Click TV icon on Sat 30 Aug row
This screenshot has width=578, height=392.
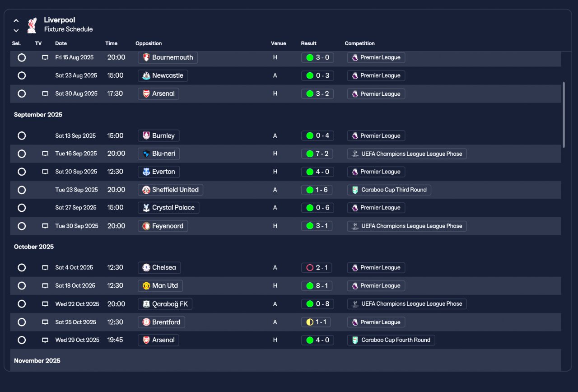click(45, 94)
